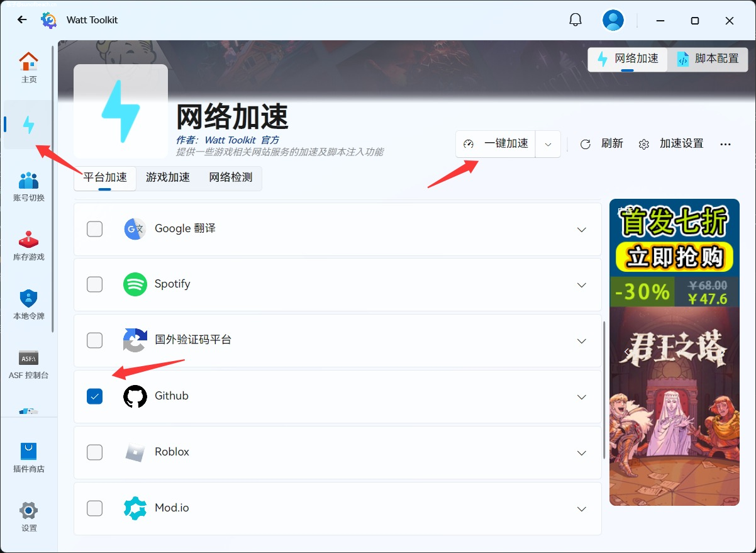Switch to 平台加速 tab

point(105,178)
